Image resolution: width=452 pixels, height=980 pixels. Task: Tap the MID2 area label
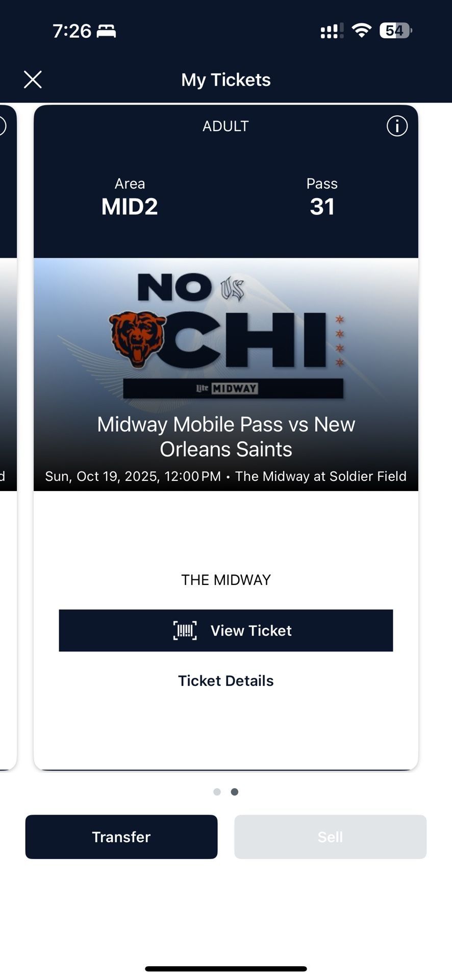click(130, 206)
